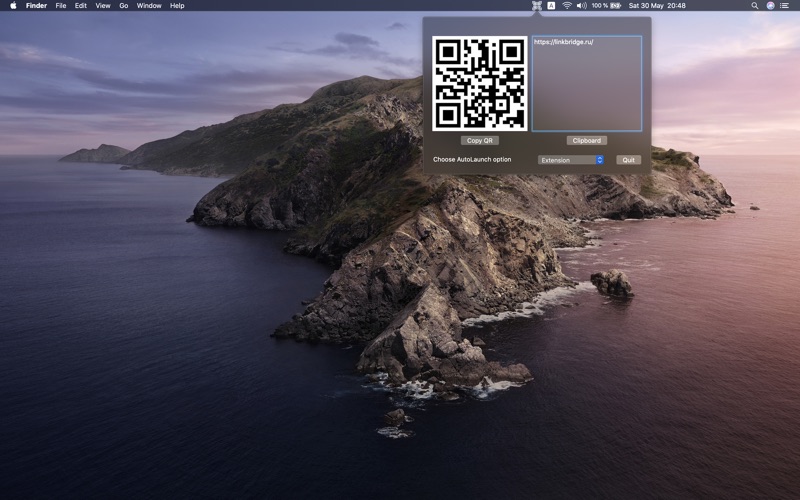Screen dimensions: 800x500
Task: Open the volume control icon
Action: coord(581,6)
